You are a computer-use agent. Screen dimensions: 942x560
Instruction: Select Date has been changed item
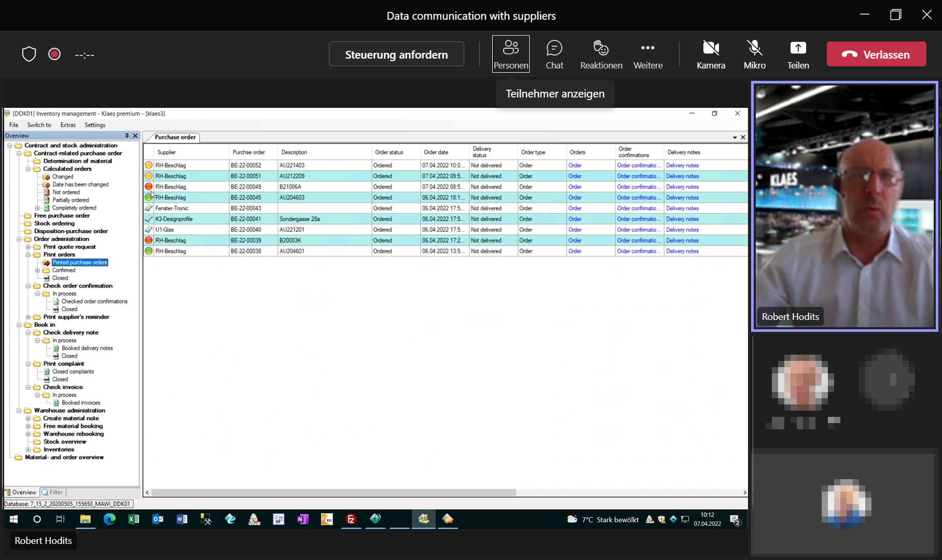80,185
